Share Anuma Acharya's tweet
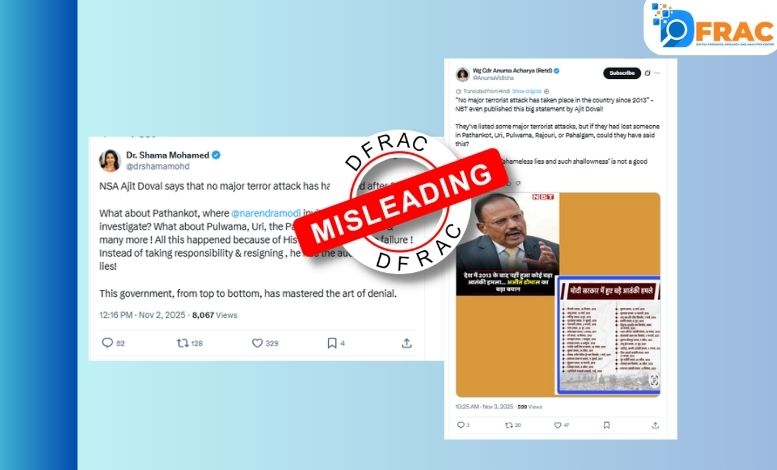The height and width of the screenshot is (470, 777). coord(655,425)
